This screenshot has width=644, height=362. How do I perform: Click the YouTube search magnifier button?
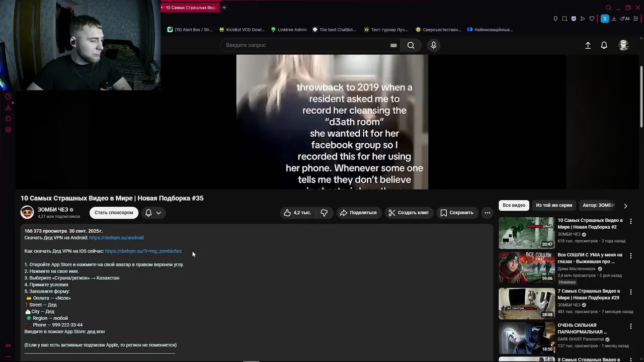[411, 45]
